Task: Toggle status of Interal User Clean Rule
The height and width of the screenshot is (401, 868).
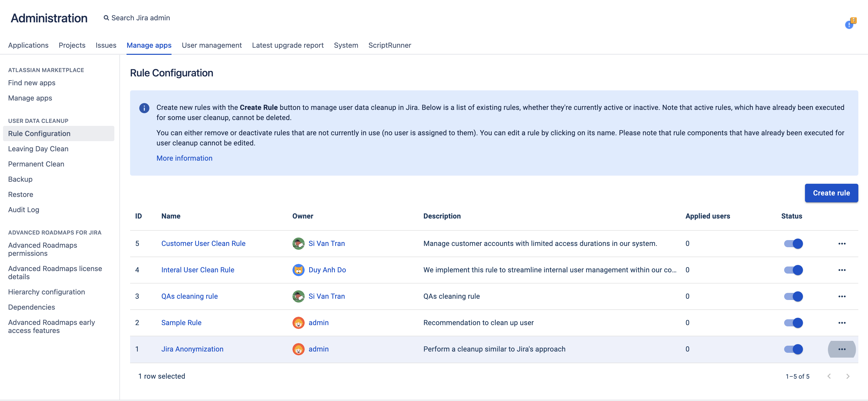Action: point(793,270)
